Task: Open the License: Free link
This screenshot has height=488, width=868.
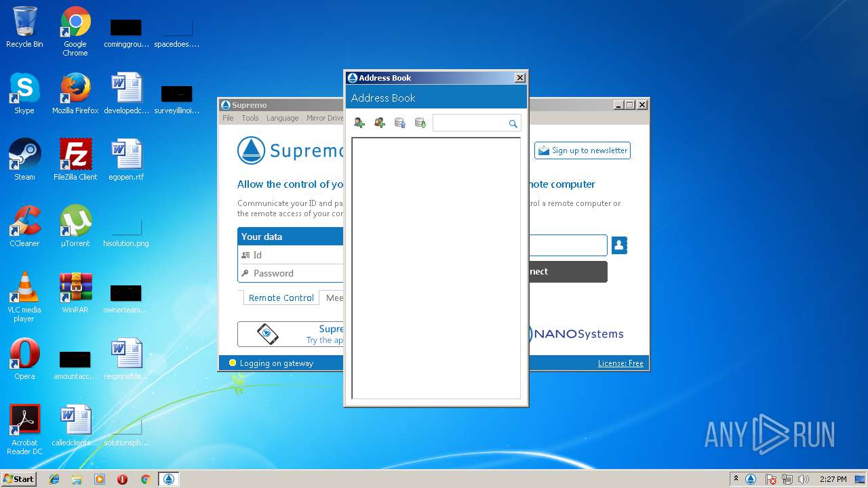Action: 620,363
